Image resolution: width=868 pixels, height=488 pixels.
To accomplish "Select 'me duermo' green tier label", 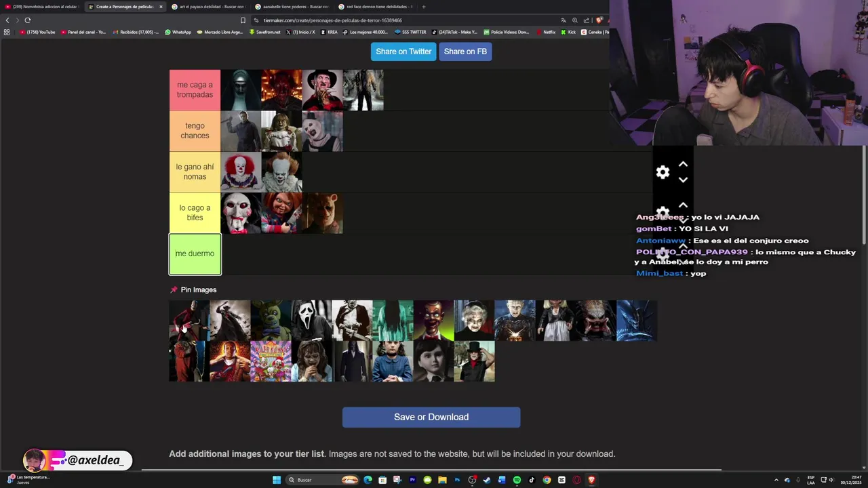I will [x=195, y=254].
